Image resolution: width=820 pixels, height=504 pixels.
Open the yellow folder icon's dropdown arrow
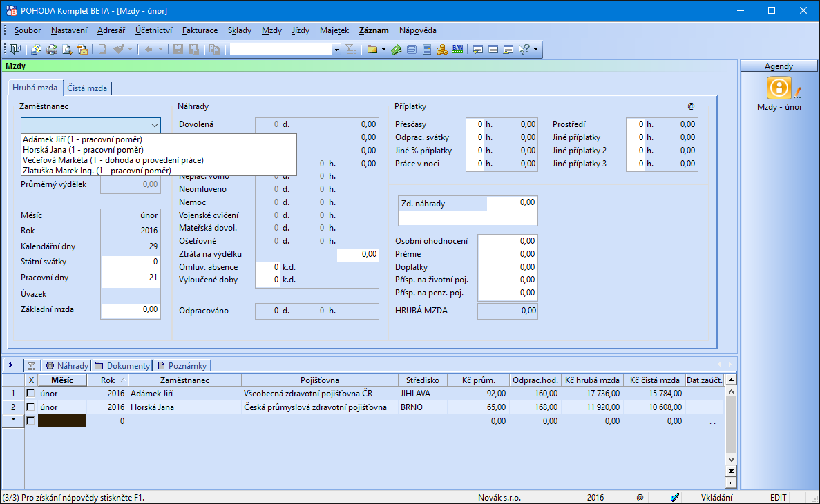pyautogui.click(x=384, y=50)
